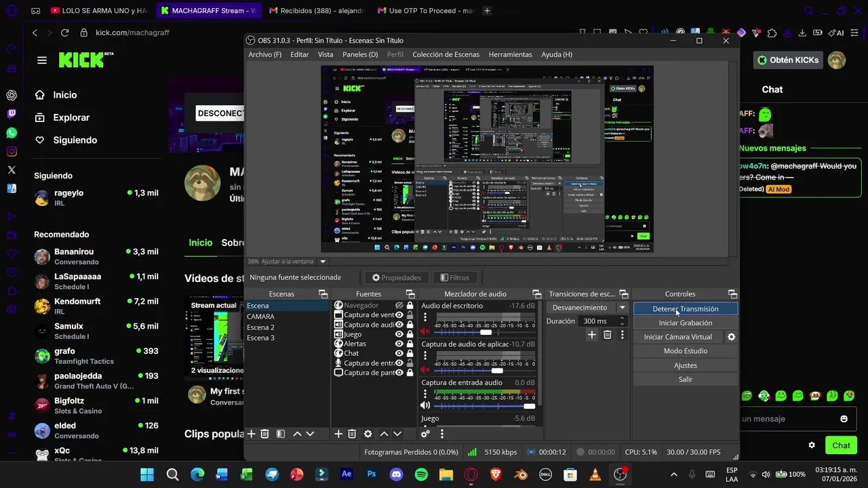Pop out the Mezclador de audio dock

pos(536,293)
